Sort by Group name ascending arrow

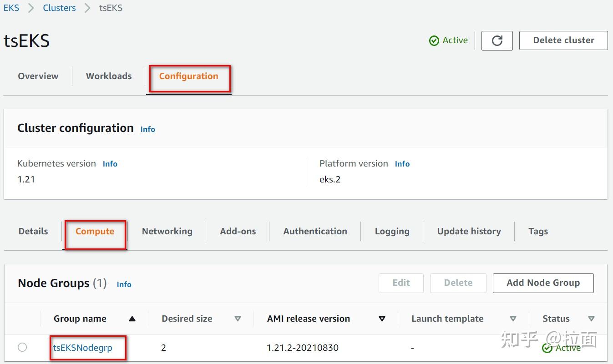click(132, 319)
